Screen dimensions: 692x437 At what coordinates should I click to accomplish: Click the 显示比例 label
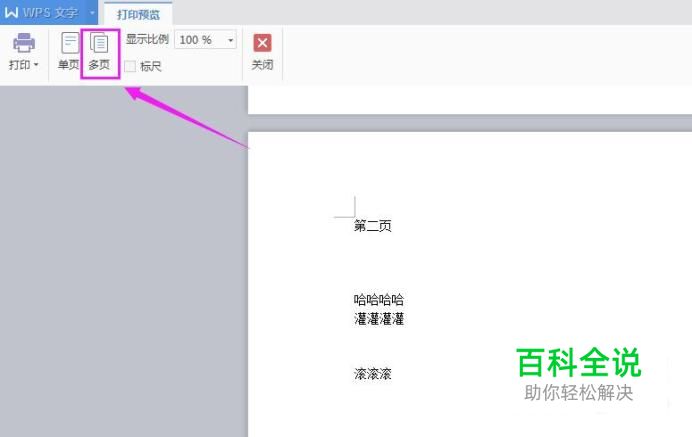pyautogui.click(x=147, y=39)
